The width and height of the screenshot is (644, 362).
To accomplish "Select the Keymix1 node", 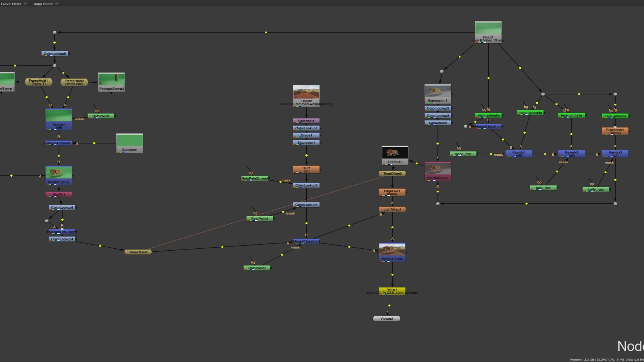I will point(519,154).
